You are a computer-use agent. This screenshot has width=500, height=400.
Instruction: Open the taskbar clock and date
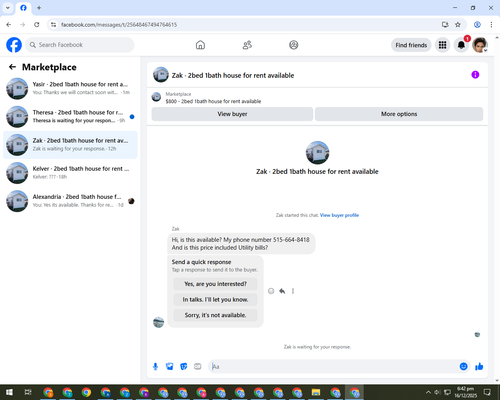(465, 392)
